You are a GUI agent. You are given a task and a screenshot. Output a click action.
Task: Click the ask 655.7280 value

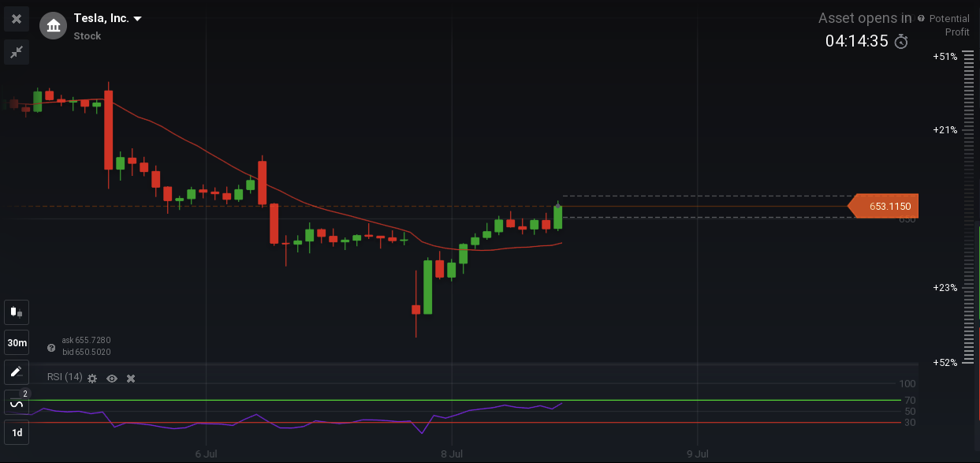tap(86, 340)
